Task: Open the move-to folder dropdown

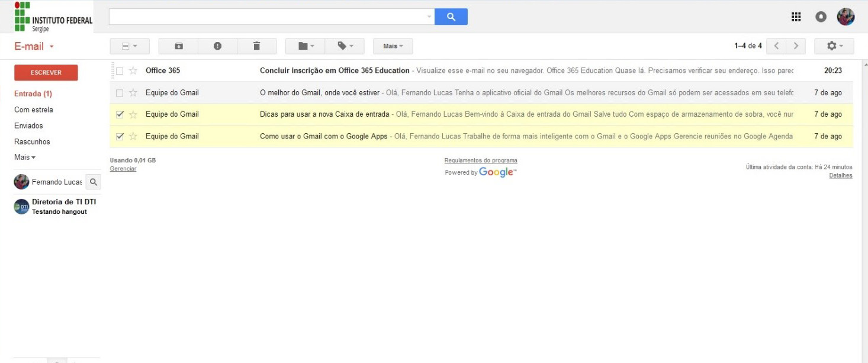Action: (x=304, y=46)
